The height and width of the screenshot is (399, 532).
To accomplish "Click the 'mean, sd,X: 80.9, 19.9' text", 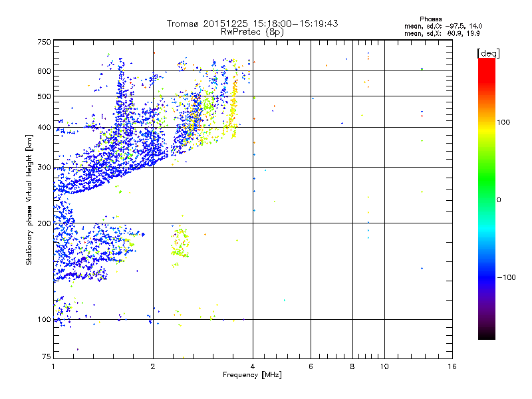I will click(x=442, y=34).
